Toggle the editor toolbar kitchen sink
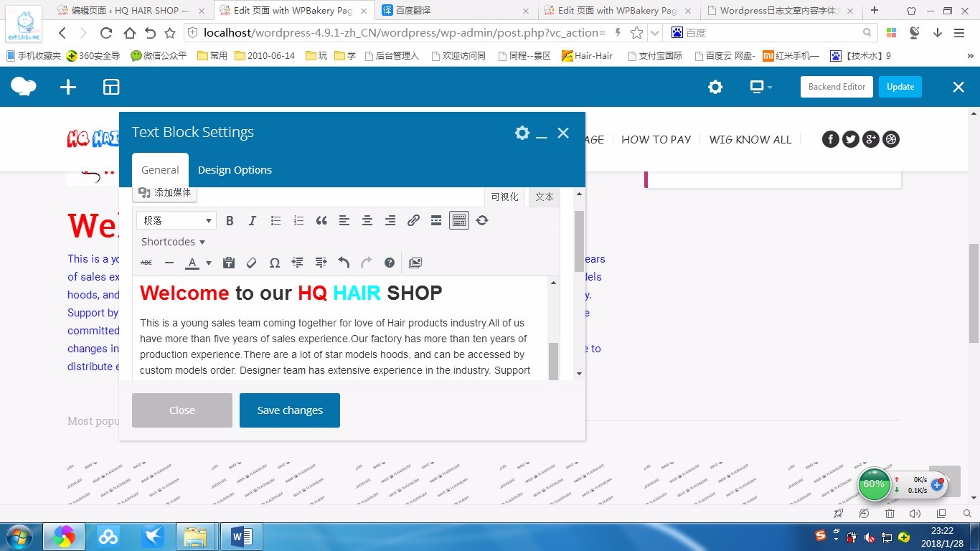Screen dimensions: 980x551 point(459,221)
